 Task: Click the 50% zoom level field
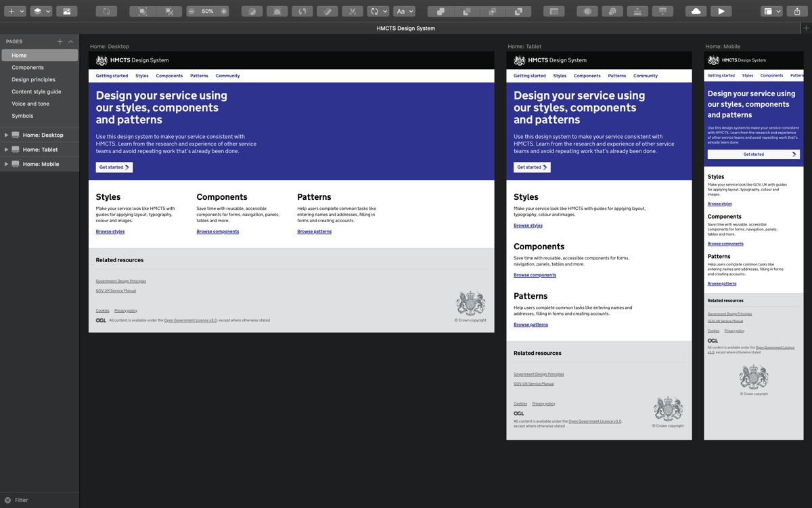pos(208,12)
